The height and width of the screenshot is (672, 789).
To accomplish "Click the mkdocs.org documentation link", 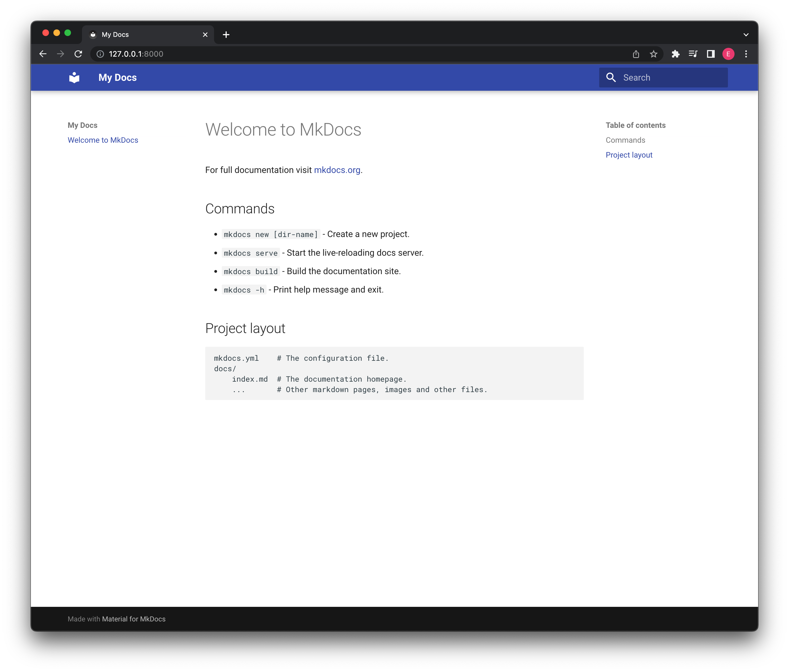I will click(338, 169).
